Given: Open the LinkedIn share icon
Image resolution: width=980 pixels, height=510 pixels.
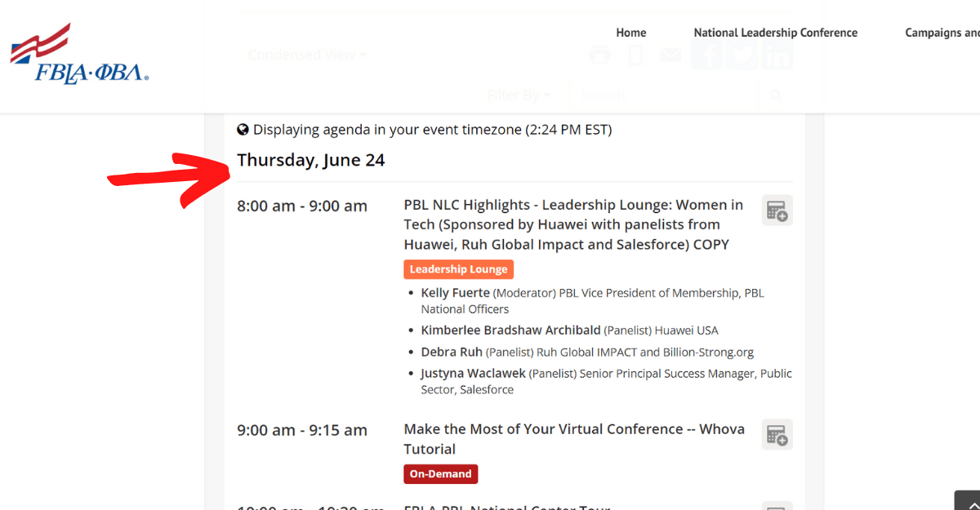Looking at the screenshot, I should click(x=776, y=55).
